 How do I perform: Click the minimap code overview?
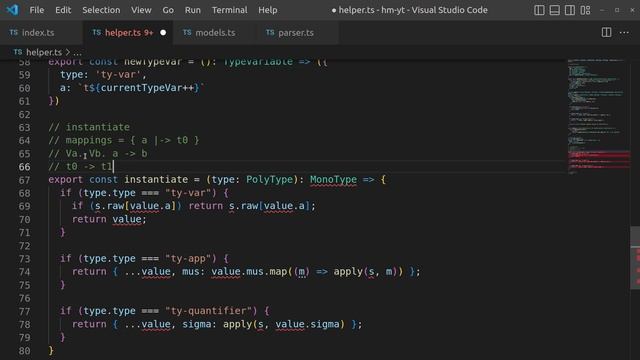pyautogui.click(x=598, y=118)
